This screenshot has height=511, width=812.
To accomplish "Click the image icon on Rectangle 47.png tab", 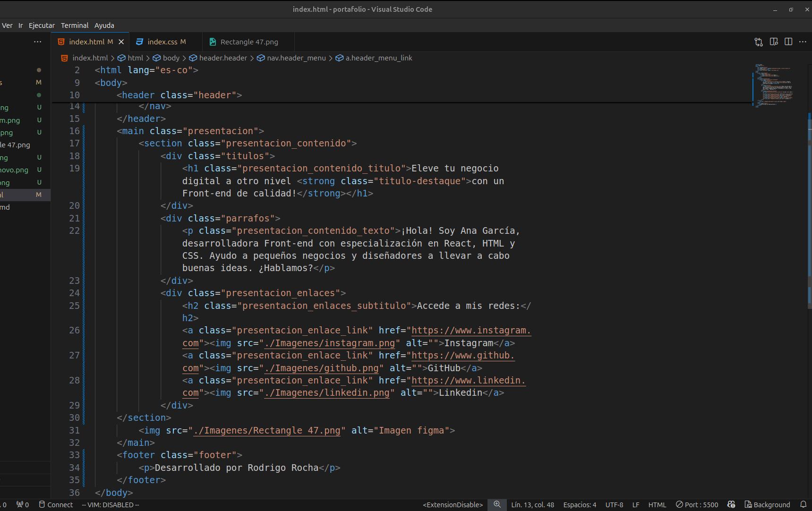I will point(213,42).
